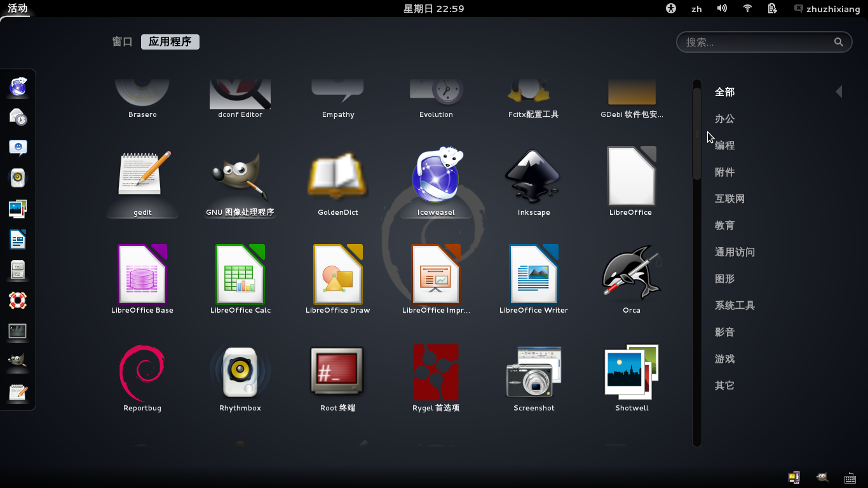This screenshot has width=868, height=488.
Task: Launch Brasero disc burner
Action: tap(142, 98)
